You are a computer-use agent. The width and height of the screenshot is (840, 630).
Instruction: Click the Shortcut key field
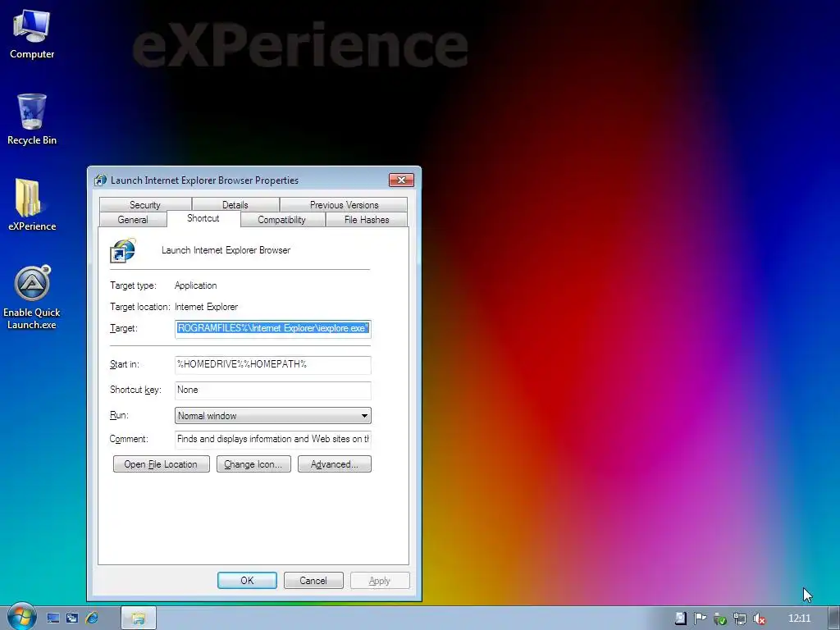[x=272, y=390]
